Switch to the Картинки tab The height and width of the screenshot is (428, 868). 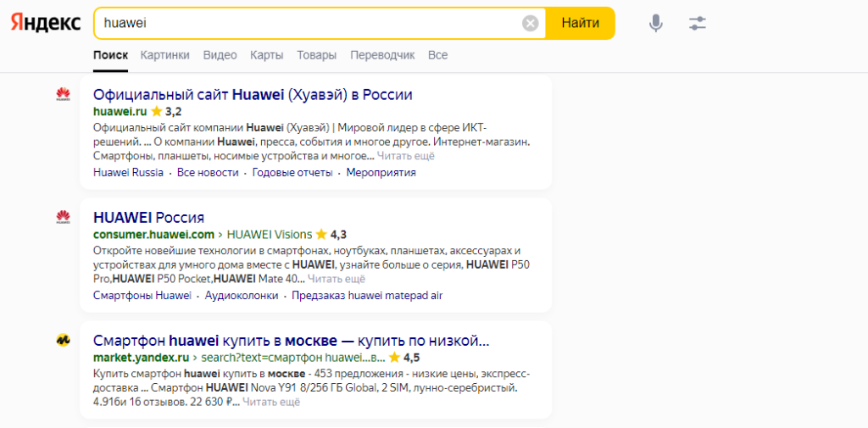pyautogui.click(x=165, y=55)
